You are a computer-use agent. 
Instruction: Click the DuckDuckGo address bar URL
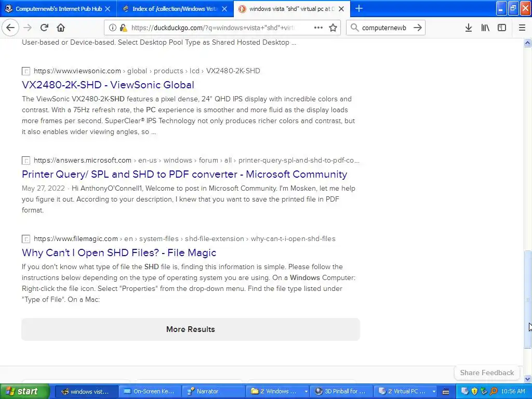pyautogui.click(x=213, y=28)
